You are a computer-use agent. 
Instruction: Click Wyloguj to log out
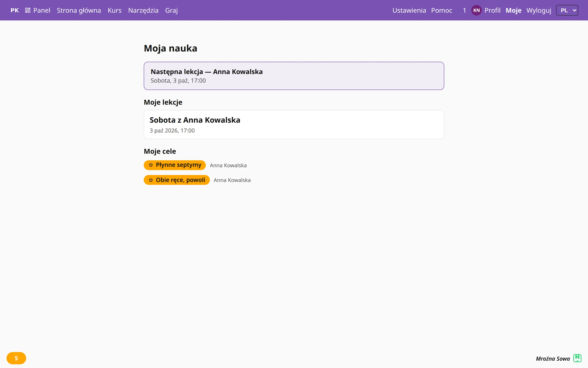point(539,10)
